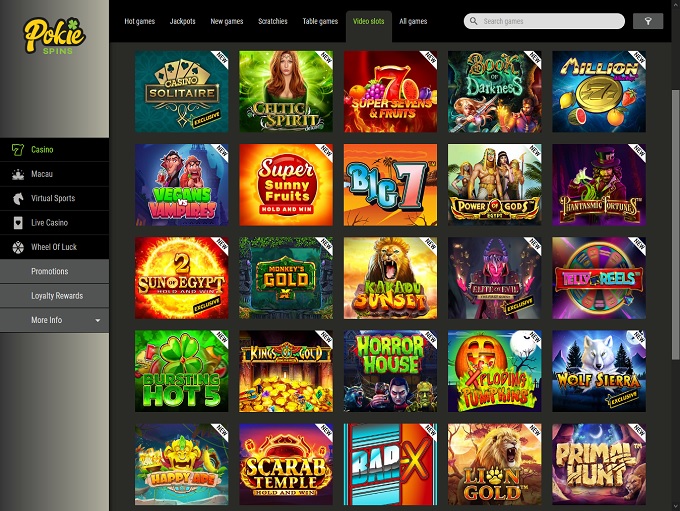Click the Live Casino card icon
The height and width of the screenshot is (511, 680).
tap(18, 223)
